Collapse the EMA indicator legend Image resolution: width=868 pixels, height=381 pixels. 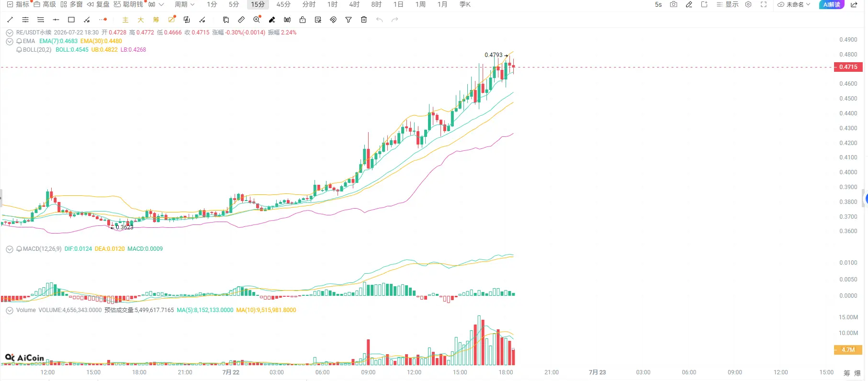click(x=10, y=42)
